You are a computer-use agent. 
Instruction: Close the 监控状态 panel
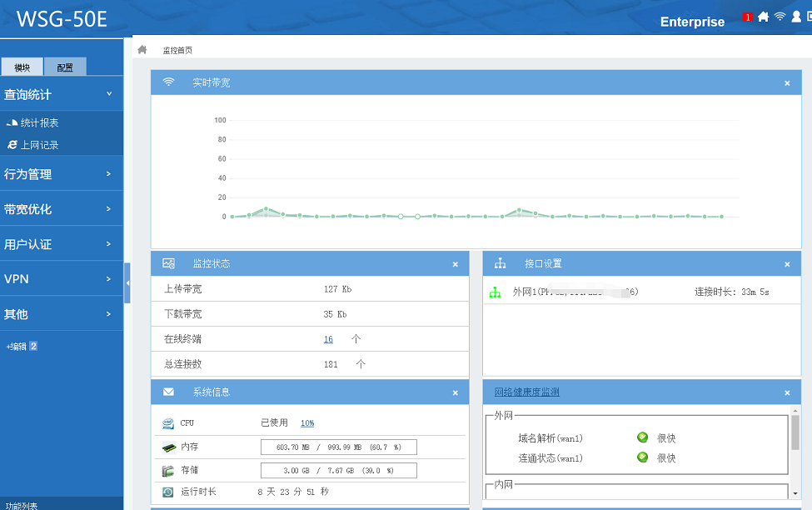pyautogui.click(x=455, y=264)
